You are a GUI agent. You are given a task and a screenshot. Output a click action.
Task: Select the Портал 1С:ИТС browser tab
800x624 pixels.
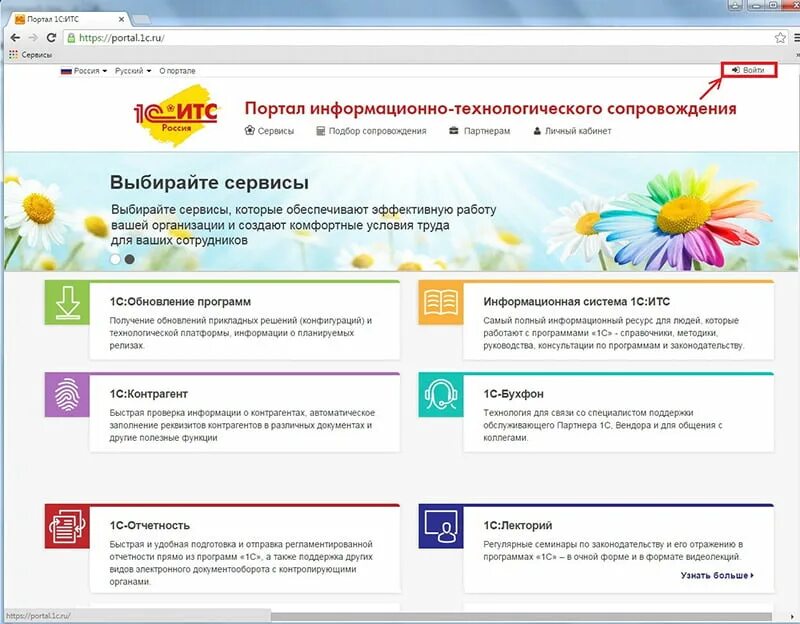[69, 19]
